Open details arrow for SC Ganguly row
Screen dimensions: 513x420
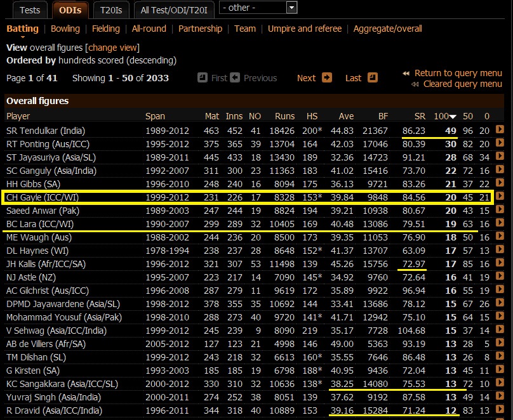(500, 169)
